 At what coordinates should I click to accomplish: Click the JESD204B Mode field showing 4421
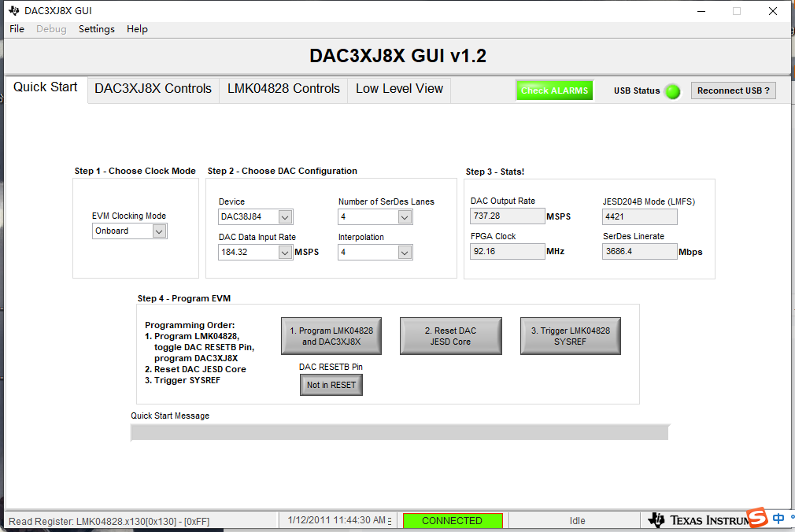pyautogui.click(x=639, y=216)
